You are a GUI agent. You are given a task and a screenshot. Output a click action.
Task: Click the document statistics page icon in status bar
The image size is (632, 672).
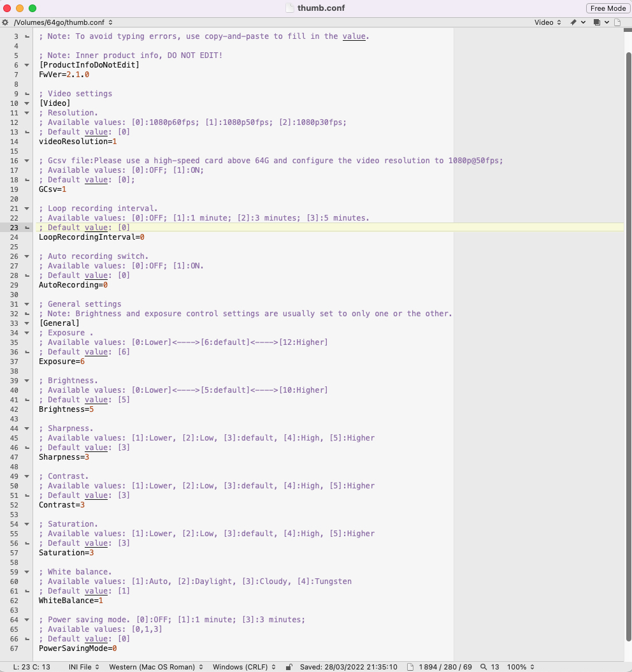pos(410,667)
